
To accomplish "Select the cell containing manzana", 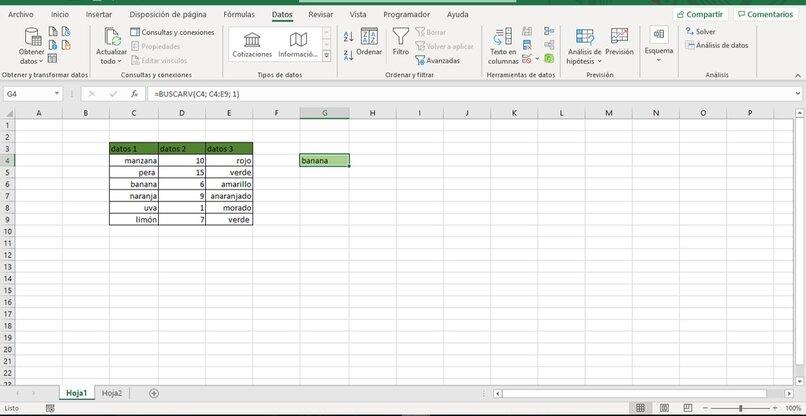I will (134, 160).
